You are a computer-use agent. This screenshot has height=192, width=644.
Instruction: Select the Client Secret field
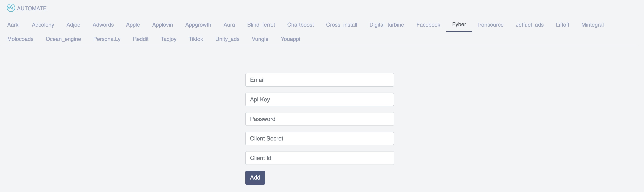(x=319, y=138)
